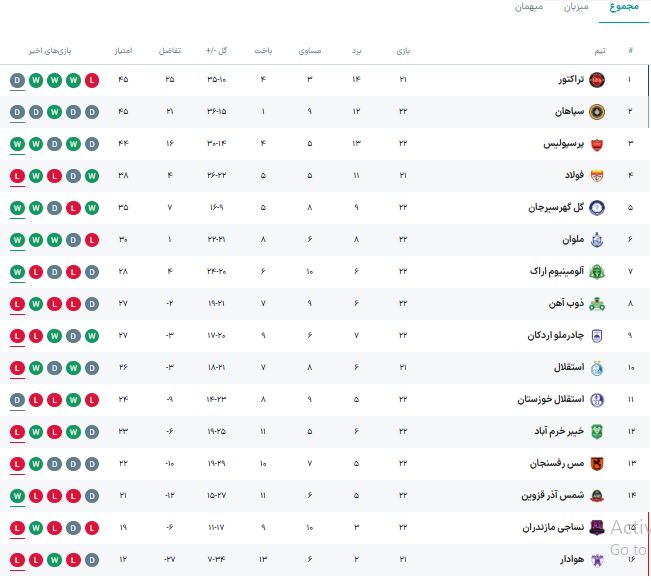Click the Gol Gohar Sirjan team logo
This screenshot has height=583, width=651.
pos(597,208)
